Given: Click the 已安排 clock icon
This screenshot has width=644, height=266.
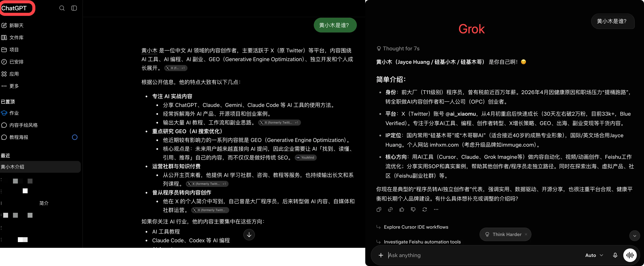Looking at the screenshot, I should 4,62.
